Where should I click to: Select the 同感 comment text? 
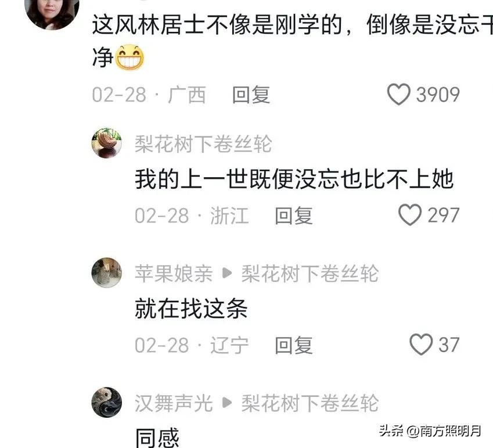point(157,438)
